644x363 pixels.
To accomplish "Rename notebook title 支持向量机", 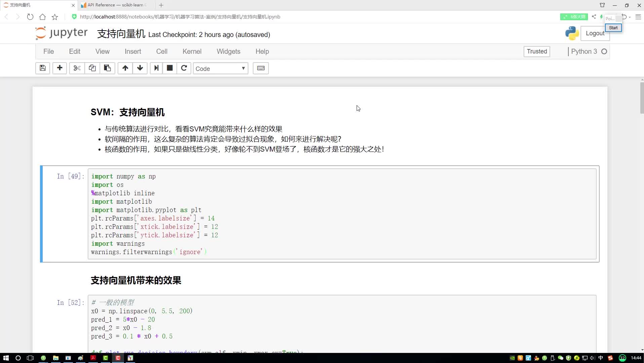I will tap(121, 34).
